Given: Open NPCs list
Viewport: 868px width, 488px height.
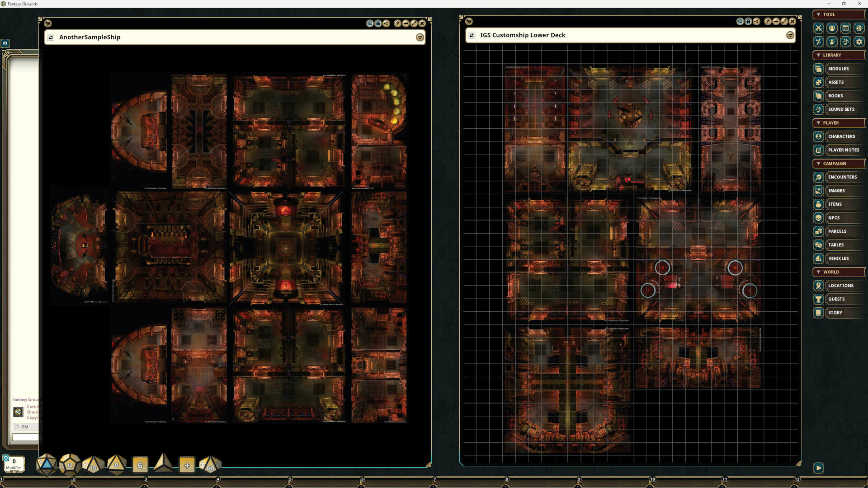Looking at the screenshot, I should point(839,218).
